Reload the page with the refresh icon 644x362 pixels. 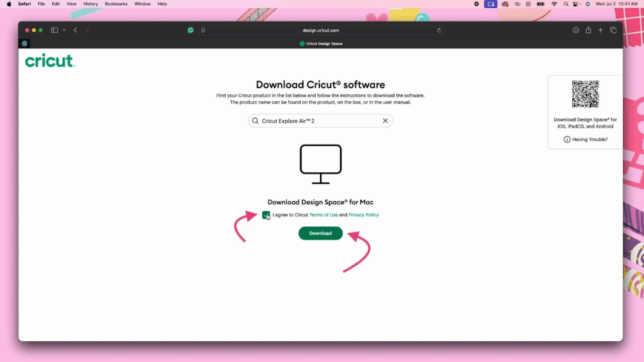pyautogui.click(x=439, y=30)
